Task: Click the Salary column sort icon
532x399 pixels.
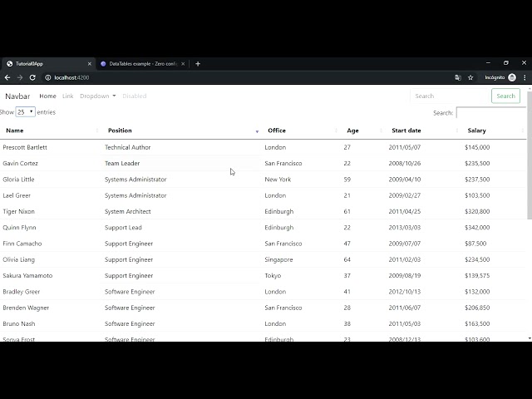Action: pyautogui.click(x=523, y=131)
